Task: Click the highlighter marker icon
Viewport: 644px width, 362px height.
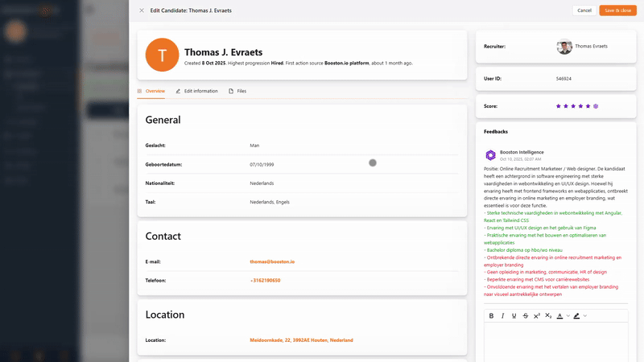Action: 576,315
